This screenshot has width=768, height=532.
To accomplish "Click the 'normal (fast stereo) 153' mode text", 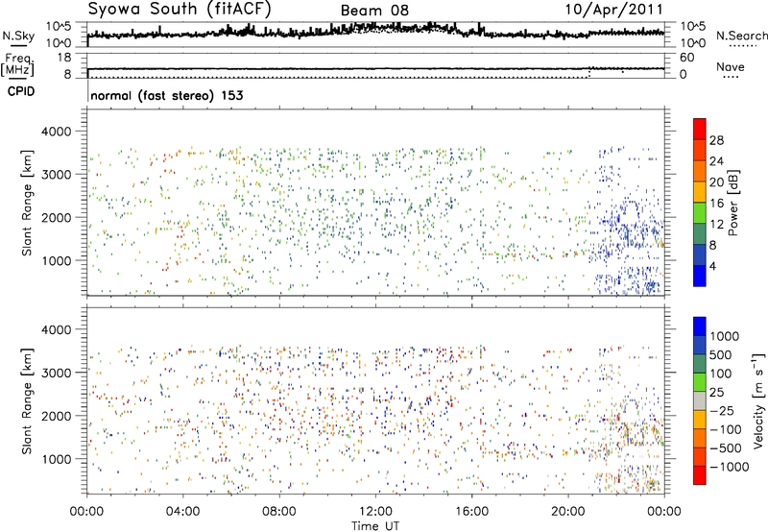I will 166,95.
